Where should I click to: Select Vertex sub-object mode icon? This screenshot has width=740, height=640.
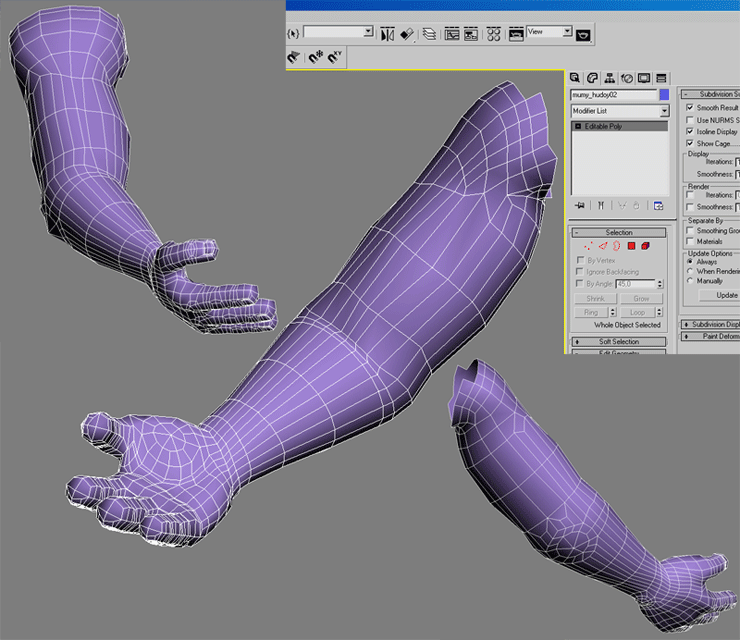[x=590, y=245]
